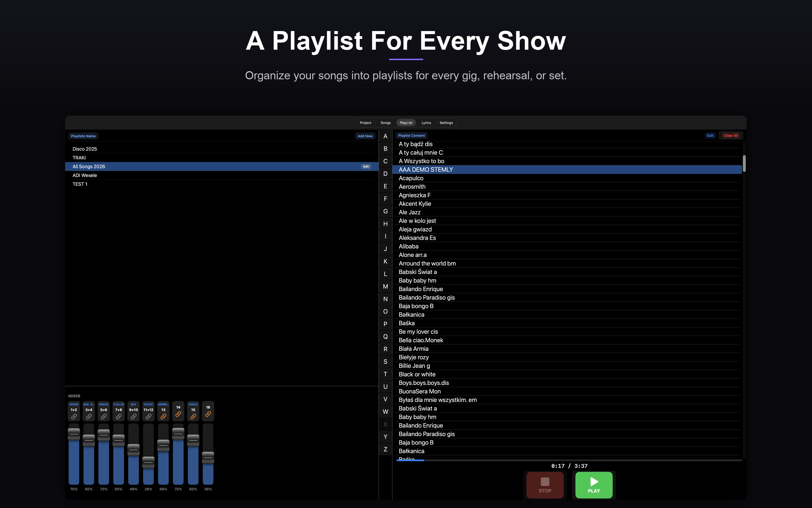The image size is (812, 508).
Task: Select song AAA DEMO STEMLY
Action: [567, 170]
